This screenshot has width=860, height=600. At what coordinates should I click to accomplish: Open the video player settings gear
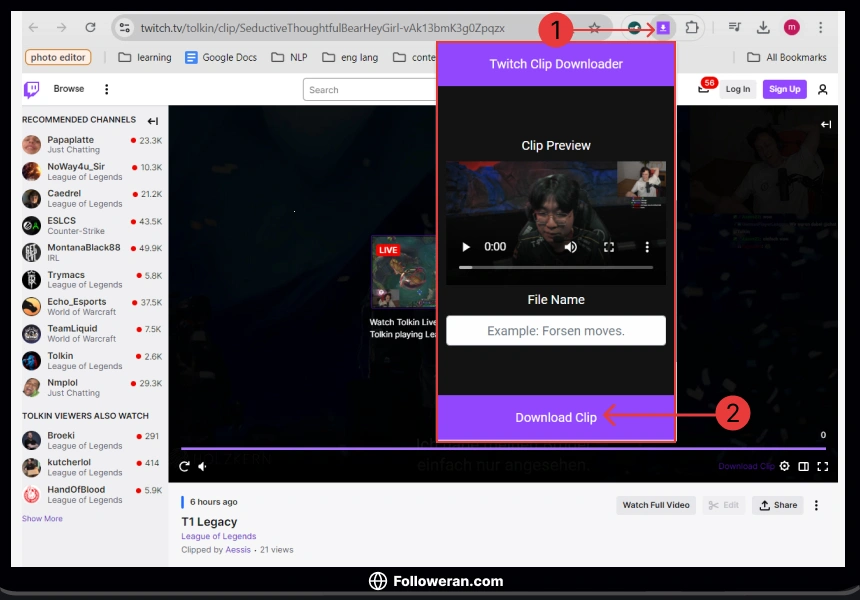(785, 466)
